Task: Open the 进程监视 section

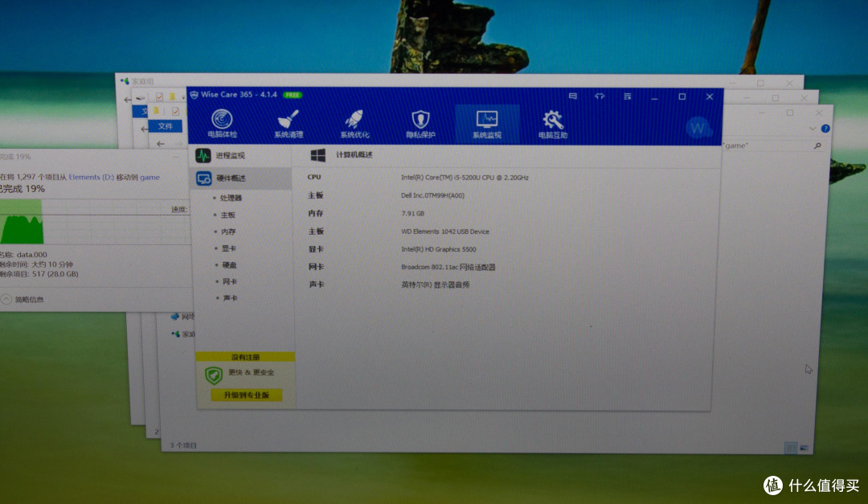Action: (241, 156)
